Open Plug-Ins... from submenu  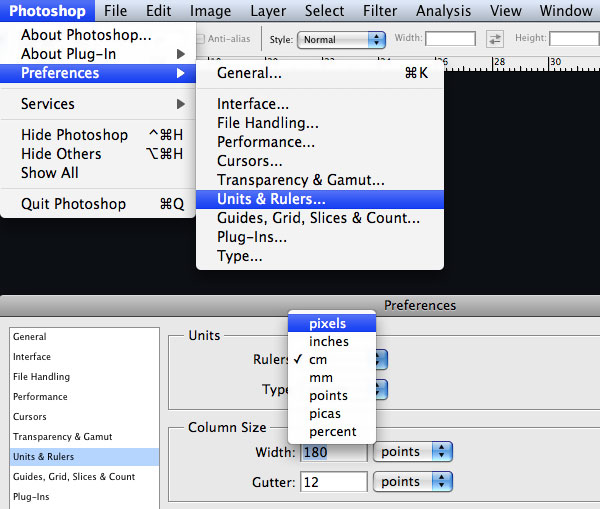tap(320, 237)
